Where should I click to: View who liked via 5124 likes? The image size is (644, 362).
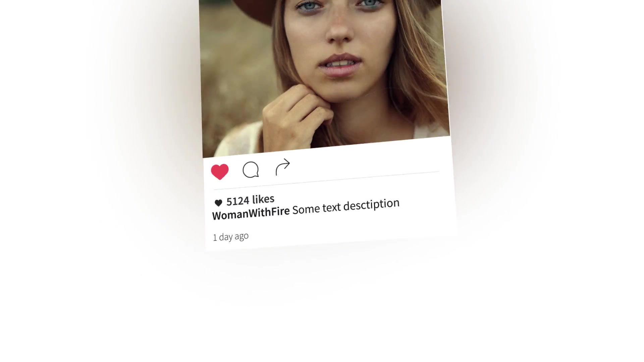250,200
